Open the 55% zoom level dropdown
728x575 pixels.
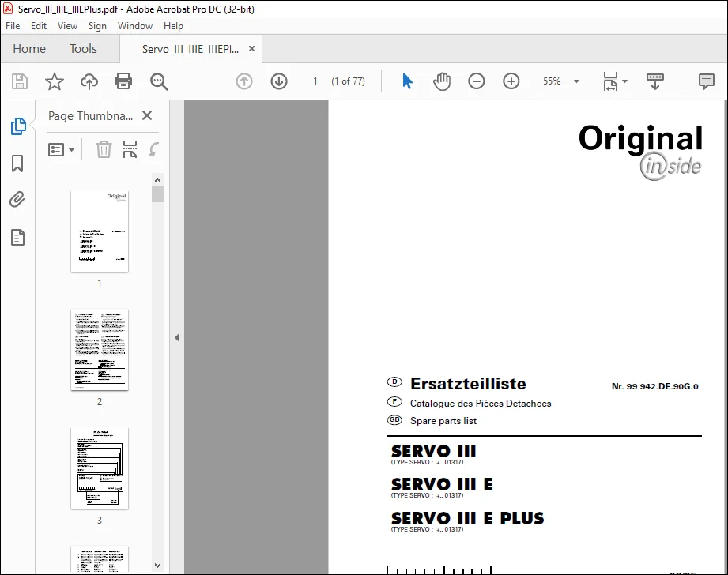coord(561,81)
